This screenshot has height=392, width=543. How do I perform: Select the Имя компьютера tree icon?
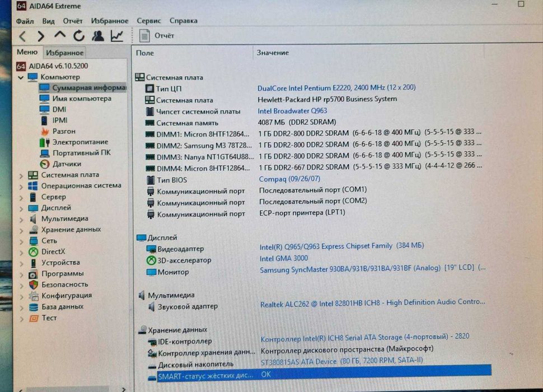(44, 99)
